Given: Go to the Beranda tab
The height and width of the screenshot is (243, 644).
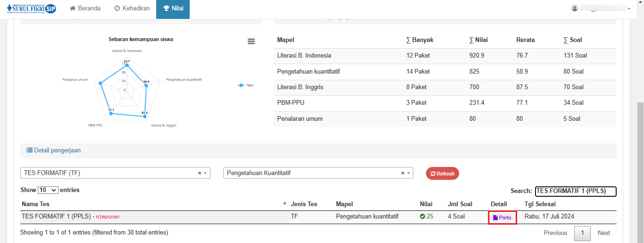Looking at the screenshot, I should [85, 8].
